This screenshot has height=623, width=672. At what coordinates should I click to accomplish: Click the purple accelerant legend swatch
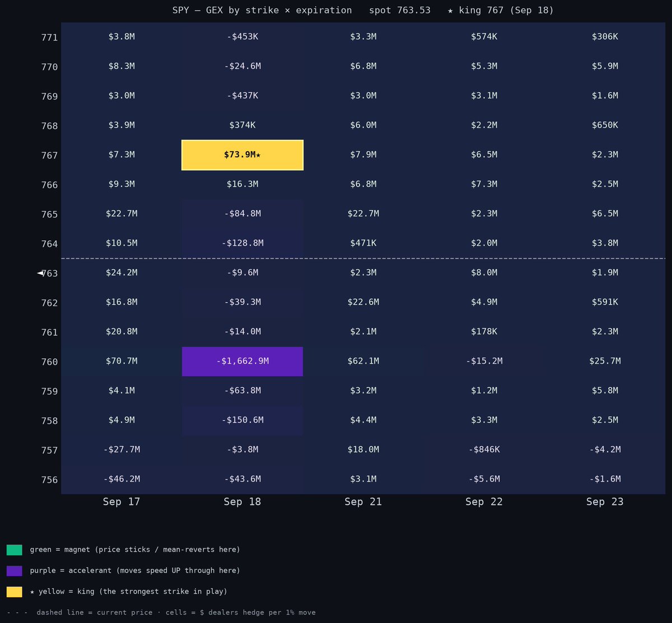pyautogui.click(x=15, y=571)
